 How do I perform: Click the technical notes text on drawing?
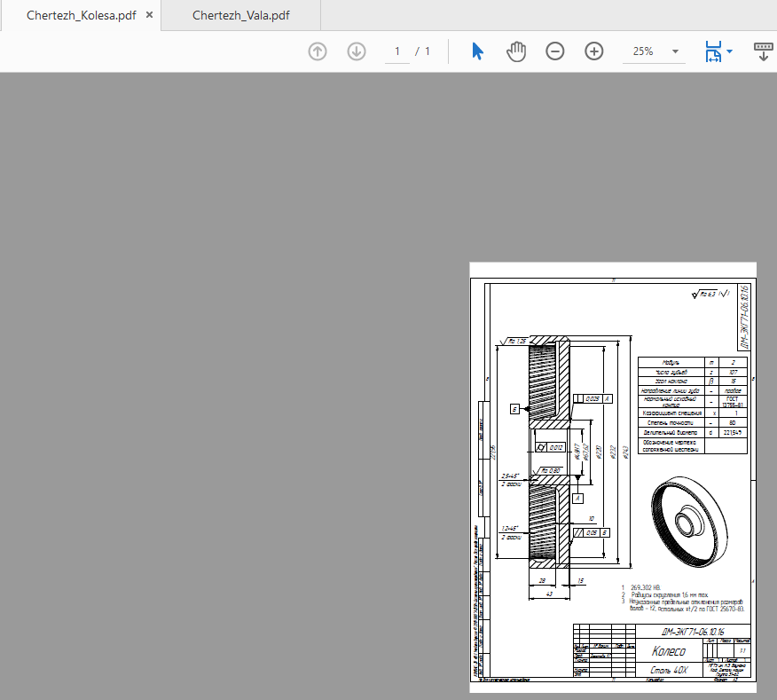point(683,599)
